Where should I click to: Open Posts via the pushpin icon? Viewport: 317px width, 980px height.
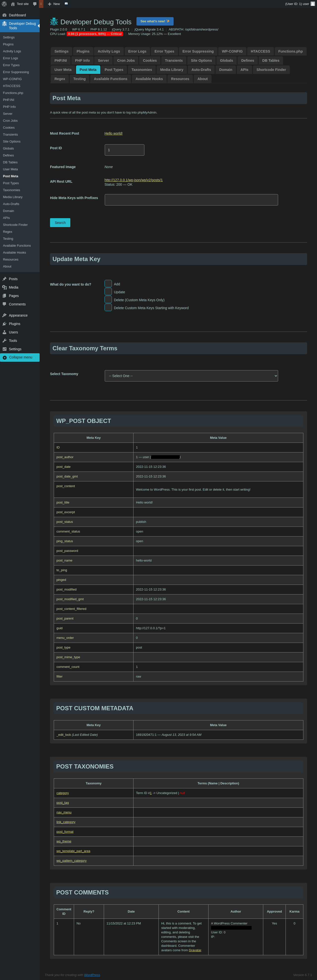4,279
